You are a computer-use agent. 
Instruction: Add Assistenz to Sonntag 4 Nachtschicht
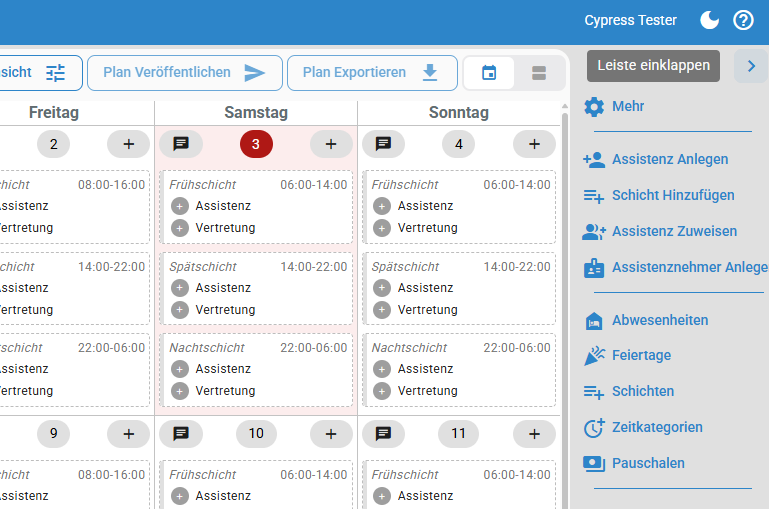[x=382, y=369]
